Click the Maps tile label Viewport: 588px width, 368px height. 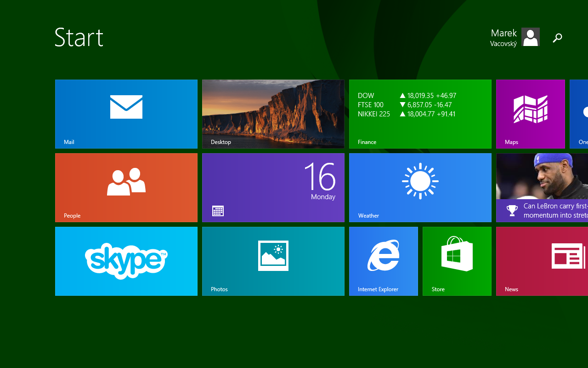pyautogui.click(x=511, y=142)
